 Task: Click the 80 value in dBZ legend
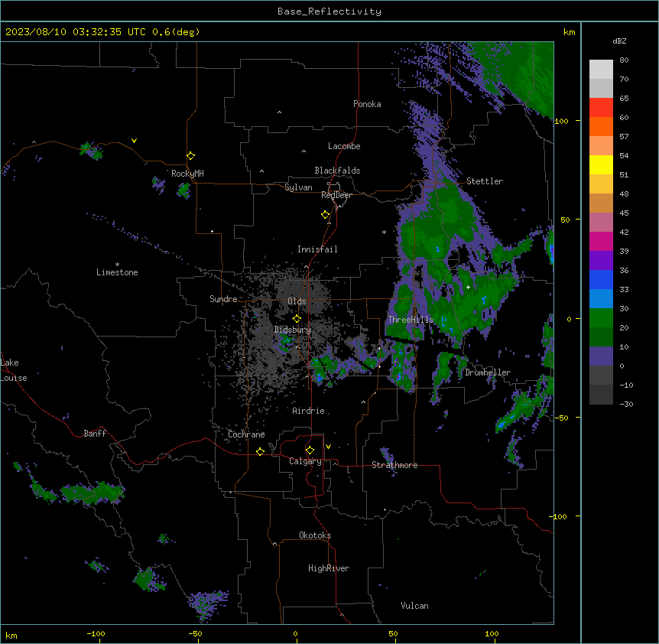(x=624, y=60)
